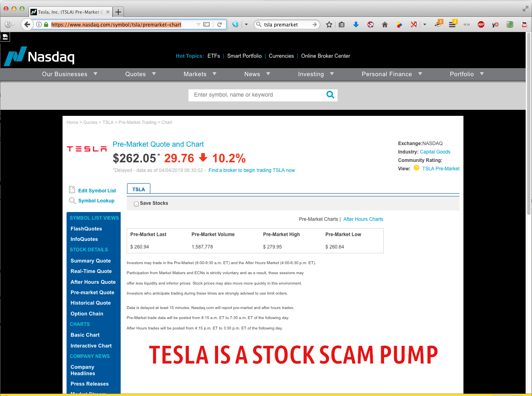Image resolution: width=532 pixels, height=396 pixels.
Task: Check the Save Stocks checkbox
Action: click(x=136, y=204)
